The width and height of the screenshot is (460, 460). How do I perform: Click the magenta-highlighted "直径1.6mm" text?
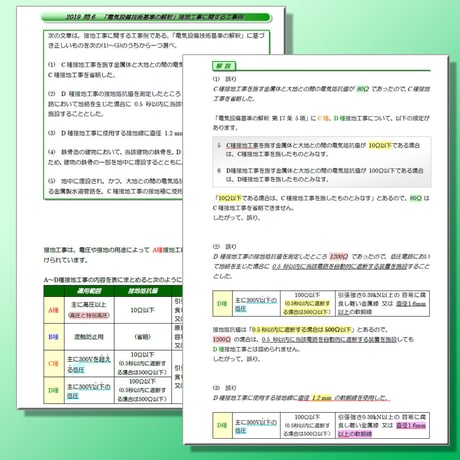[x=411, y=425]
